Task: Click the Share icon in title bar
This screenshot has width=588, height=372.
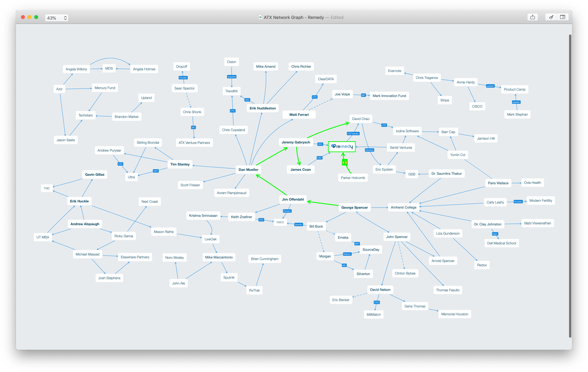Action: coord(532,17)
